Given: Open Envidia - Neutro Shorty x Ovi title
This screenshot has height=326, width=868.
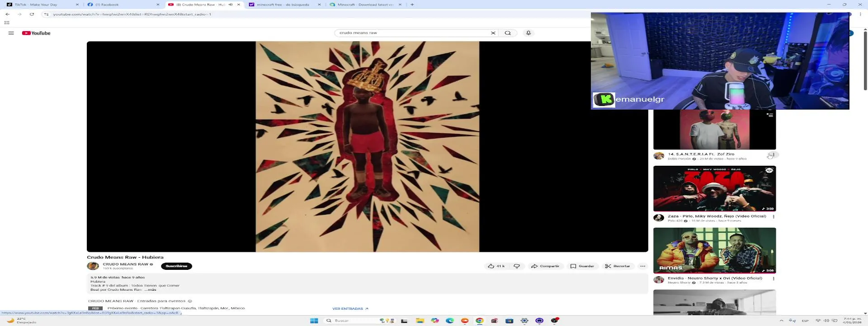Looking at the screenshot, I should (715, 278).
